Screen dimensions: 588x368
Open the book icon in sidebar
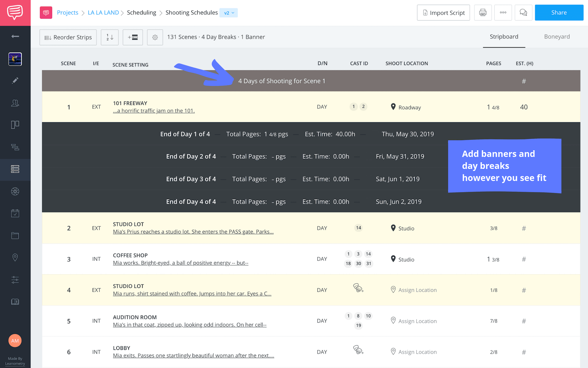click(x=15, y=302)
